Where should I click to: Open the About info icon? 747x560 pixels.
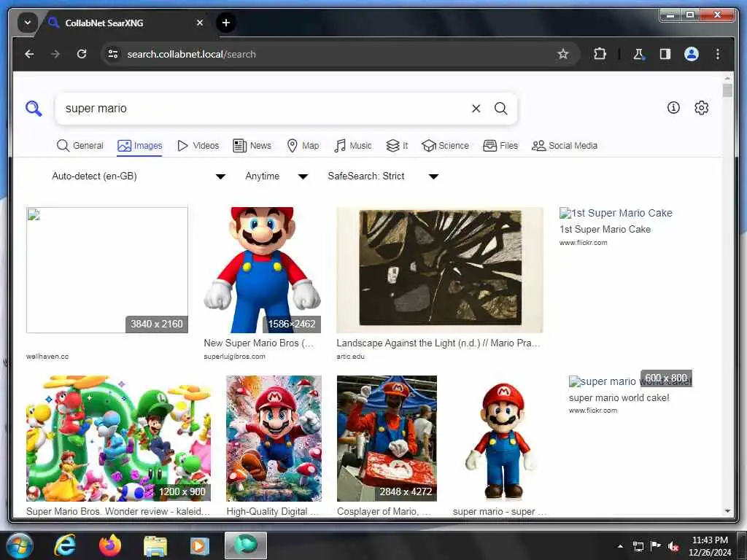tap(673, 108)
